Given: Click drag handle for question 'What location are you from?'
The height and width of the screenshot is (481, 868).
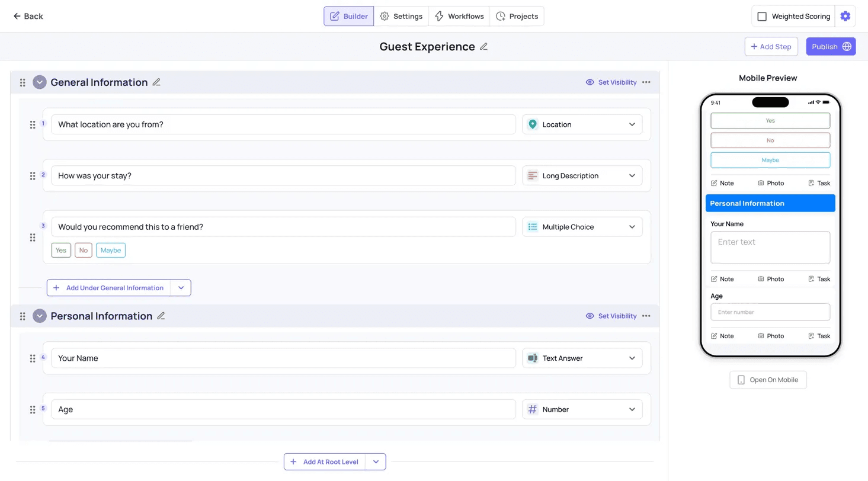Looking at the screenshot, I should point(33,124).
